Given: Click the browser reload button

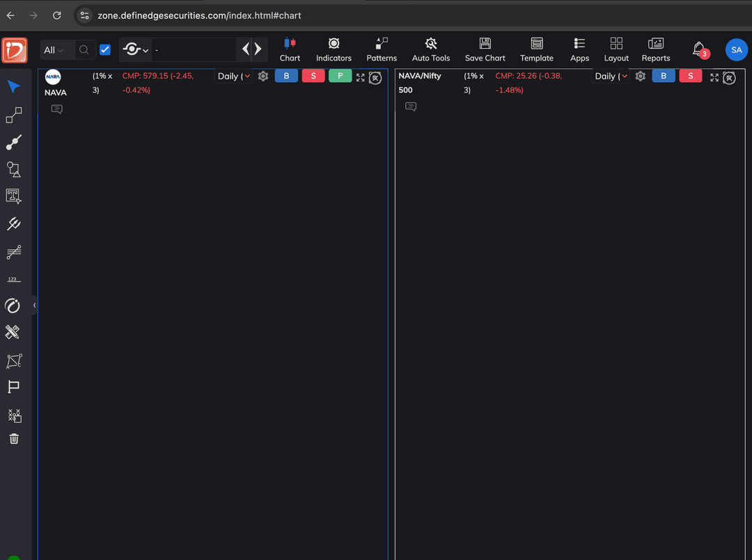Looking at the screenshot, I should [56, 15].
